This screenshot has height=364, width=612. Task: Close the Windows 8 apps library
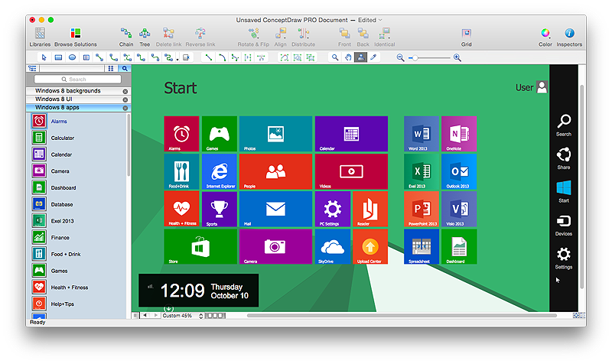pyautogui.click(x=125, y=108)
